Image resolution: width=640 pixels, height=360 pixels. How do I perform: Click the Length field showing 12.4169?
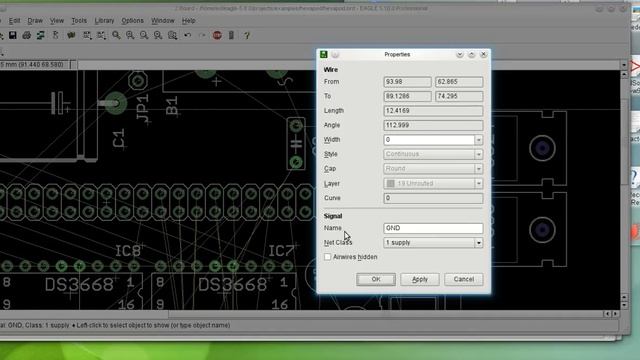pos(433,111)
